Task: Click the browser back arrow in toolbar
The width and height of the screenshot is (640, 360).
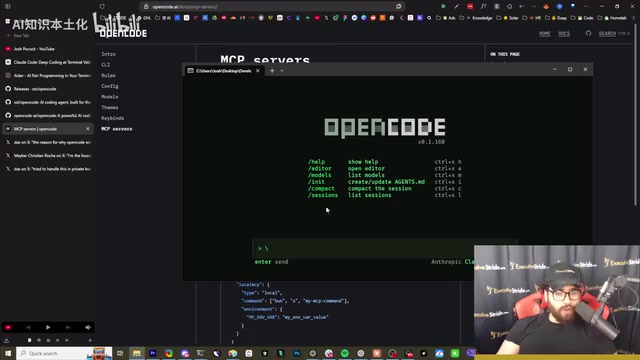Action: [x=521, y=6]
